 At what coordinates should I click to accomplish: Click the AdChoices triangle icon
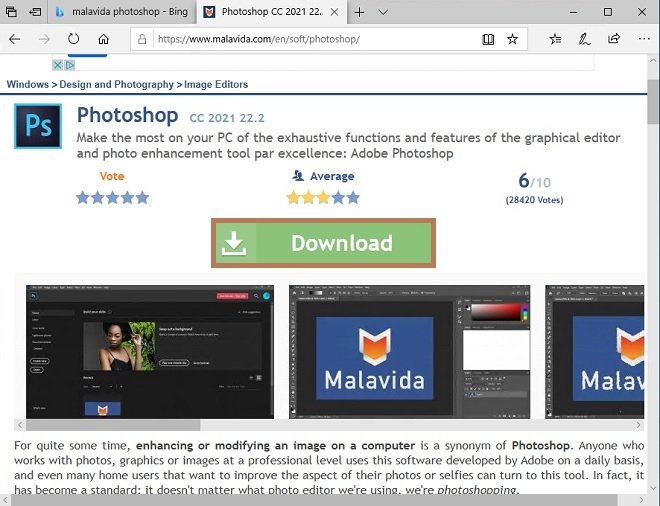click(x=70, y=65)
